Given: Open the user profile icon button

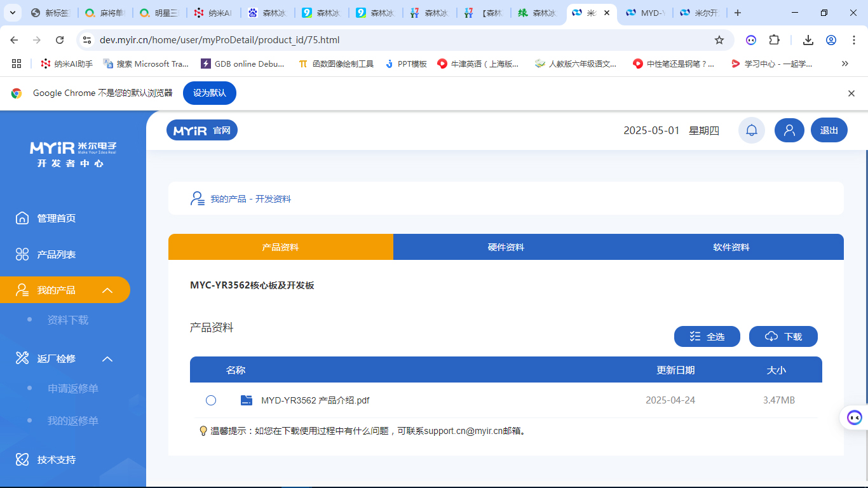Looking at the screenshot, I should coord(789,130).
